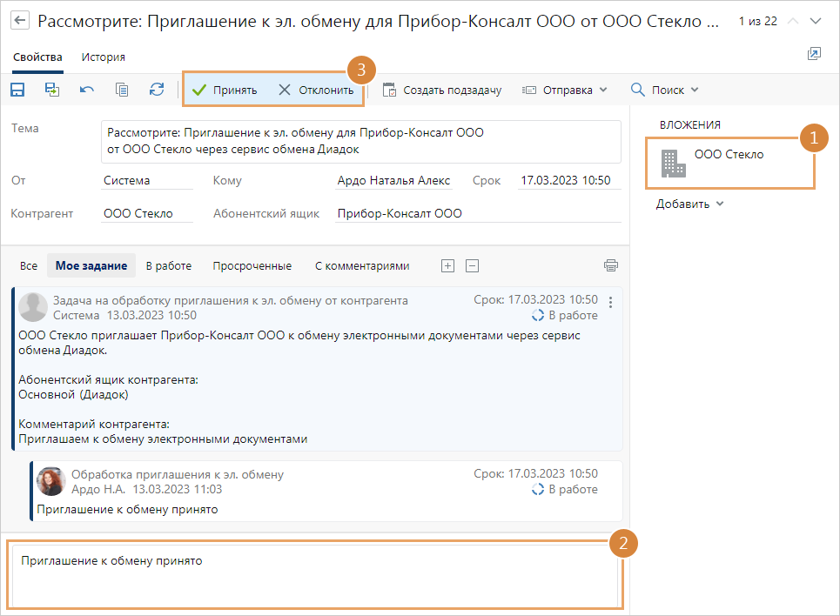Switch to the История tab
The height and width of the screenshot is (616, 840).
point(103,57)
